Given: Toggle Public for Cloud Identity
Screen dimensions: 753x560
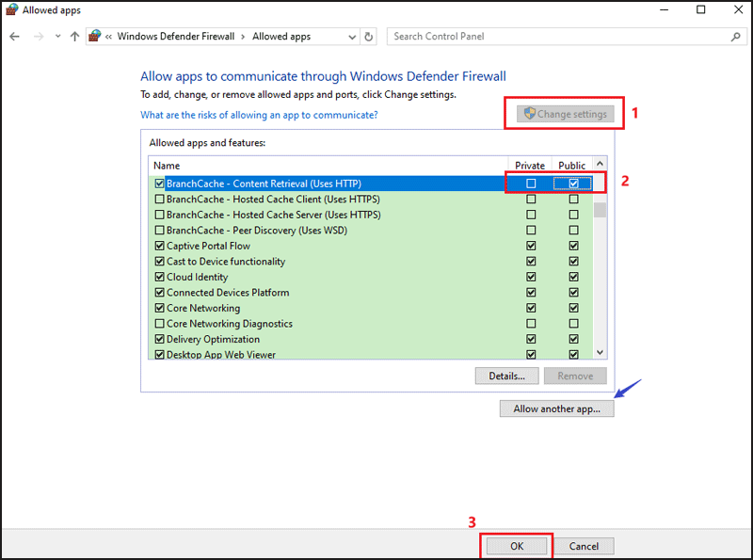Looking at the screenshot, I should pos(573,277).
